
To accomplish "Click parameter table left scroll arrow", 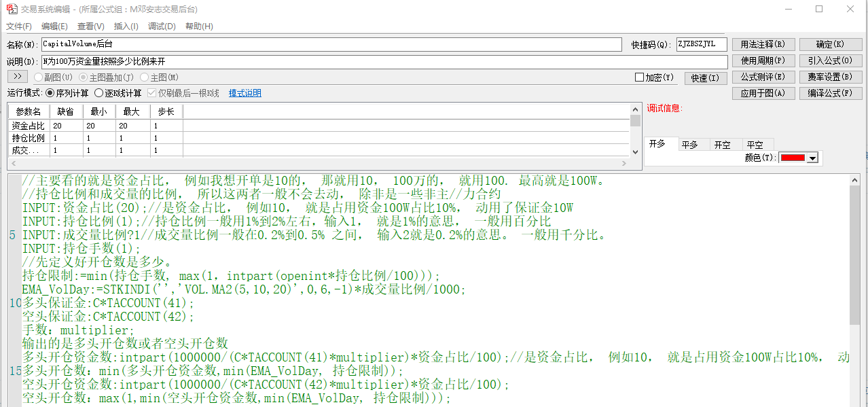I will pos(14,164).
